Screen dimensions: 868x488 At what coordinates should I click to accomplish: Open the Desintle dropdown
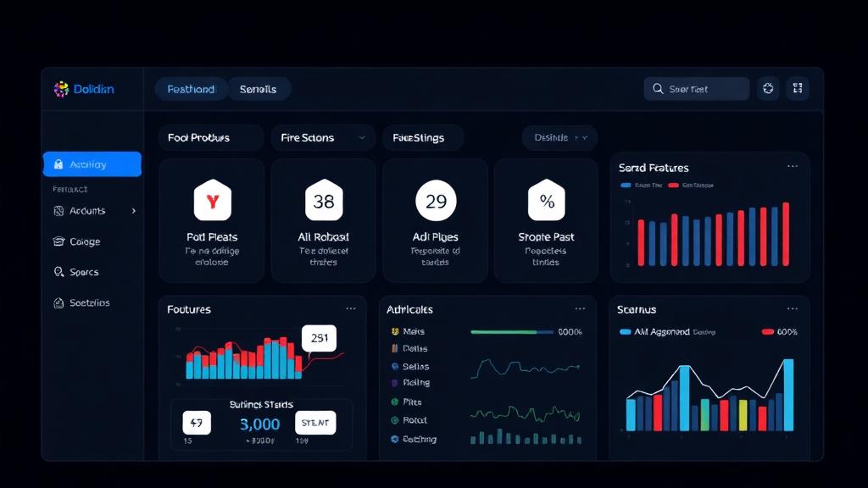click(559, 138)
